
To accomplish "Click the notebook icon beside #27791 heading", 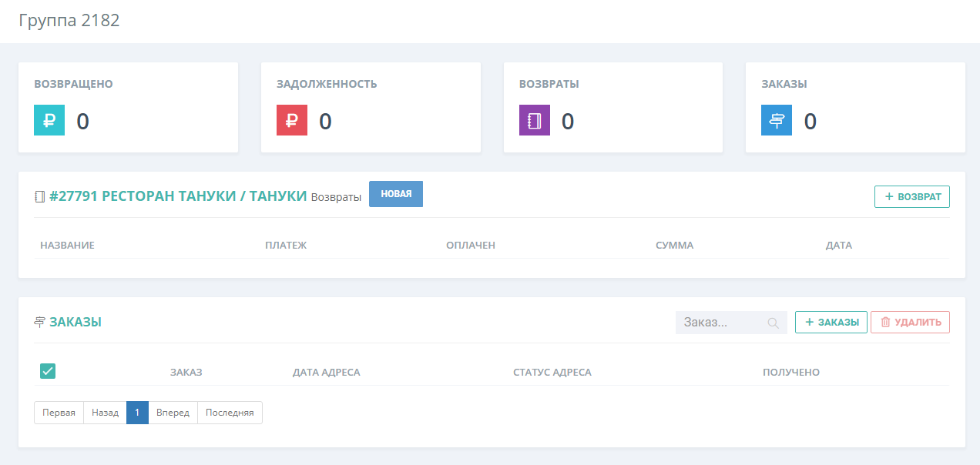I will (39, 196).
